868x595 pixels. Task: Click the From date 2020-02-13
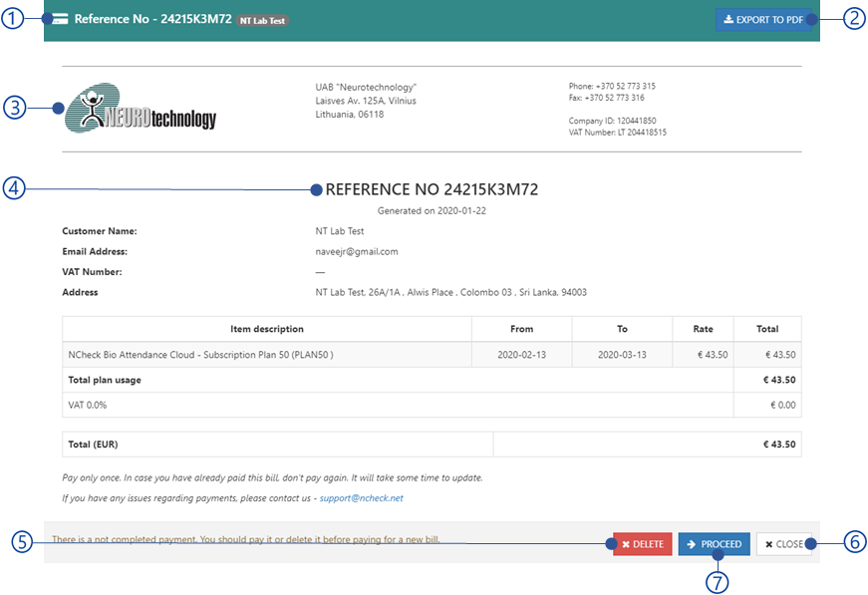tap(521, 355)
